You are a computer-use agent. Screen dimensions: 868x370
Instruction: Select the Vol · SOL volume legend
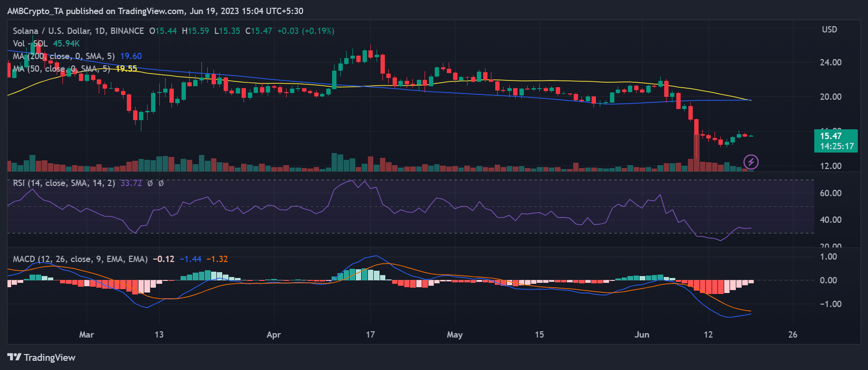point(30,44)
